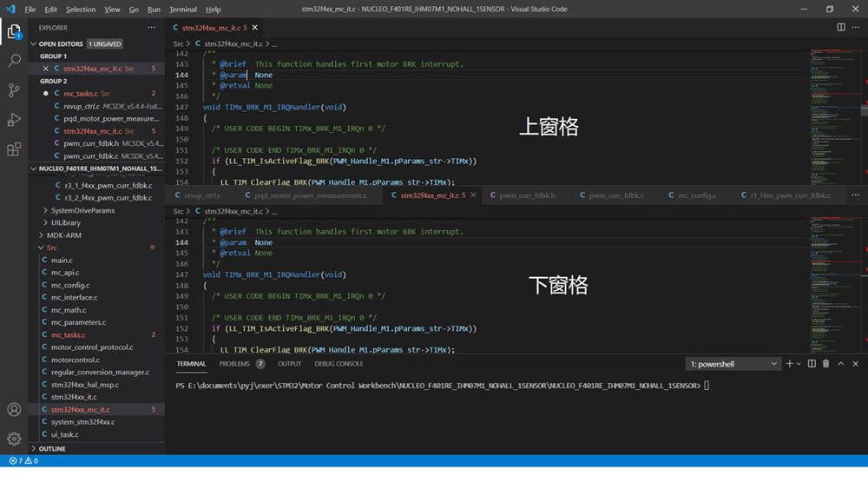
Task: Click stm32f4xx_mc_it.c breadcrumb in bottom editor
Action: pos(233,212)
